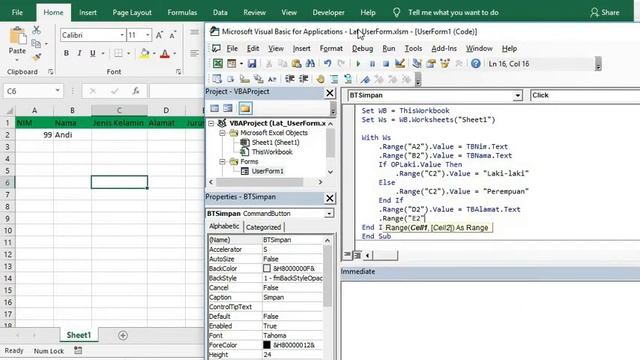
Task: Switch to Full Module View at code window bottom
Action: (357, 255)
